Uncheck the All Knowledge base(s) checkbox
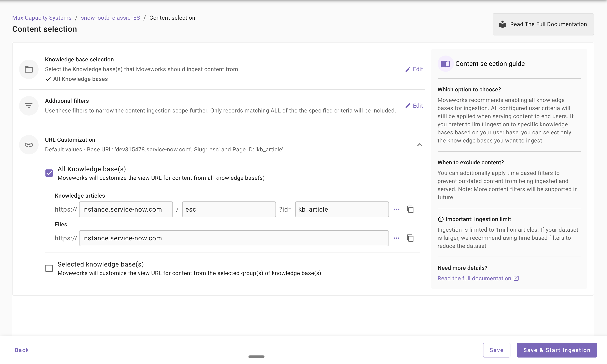Screen dimensions: 607x364 pos(49,173)
